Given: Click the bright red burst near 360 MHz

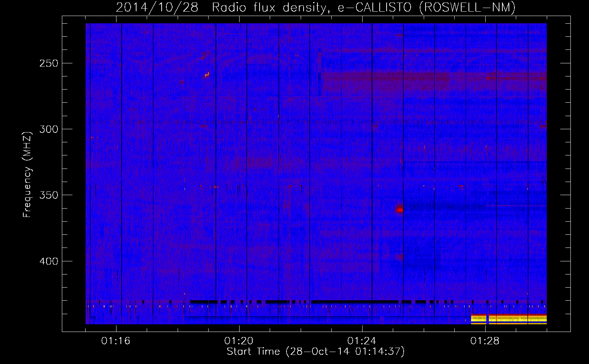Looking at the screenshot, I should pyautogui.click(x=399, y=209).
